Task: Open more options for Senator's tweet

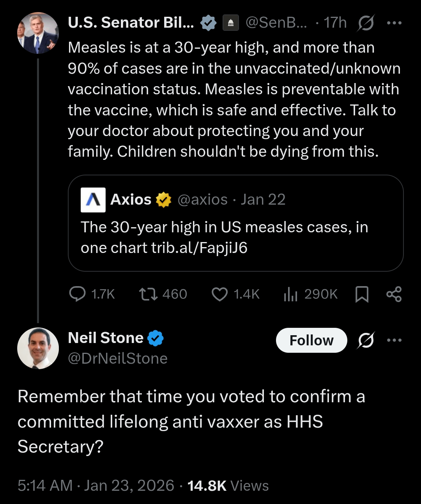Action: pos(394,23)
